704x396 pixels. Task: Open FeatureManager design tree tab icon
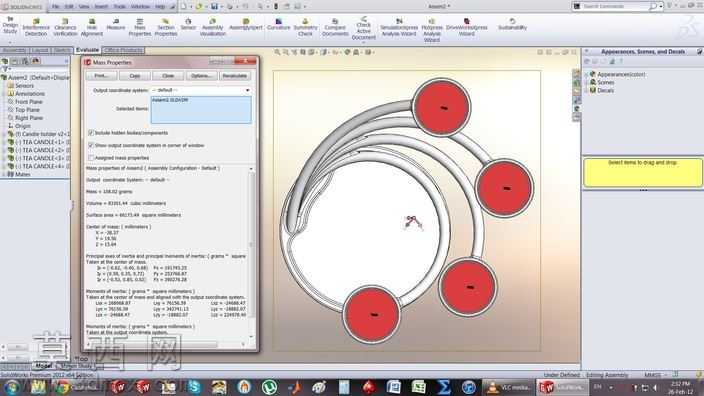(x=5, y=61)
